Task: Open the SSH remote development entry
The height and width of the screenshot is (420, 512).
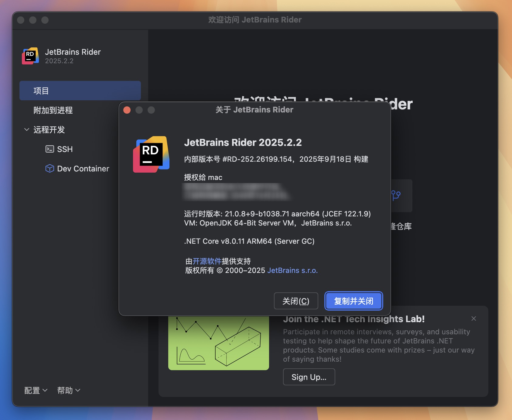Action: (x=65, y=149)
